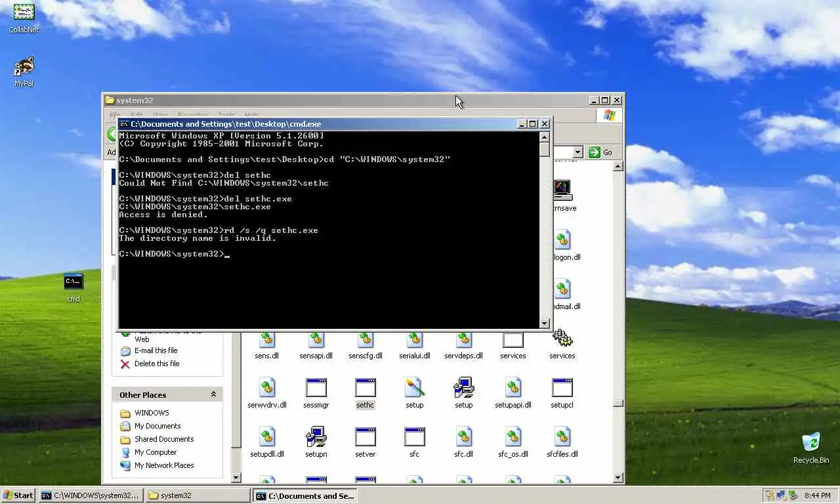Select the MyPal desktop icon
Image resolution: width=840 pixels, height=504 pixels.
(24, 72)
